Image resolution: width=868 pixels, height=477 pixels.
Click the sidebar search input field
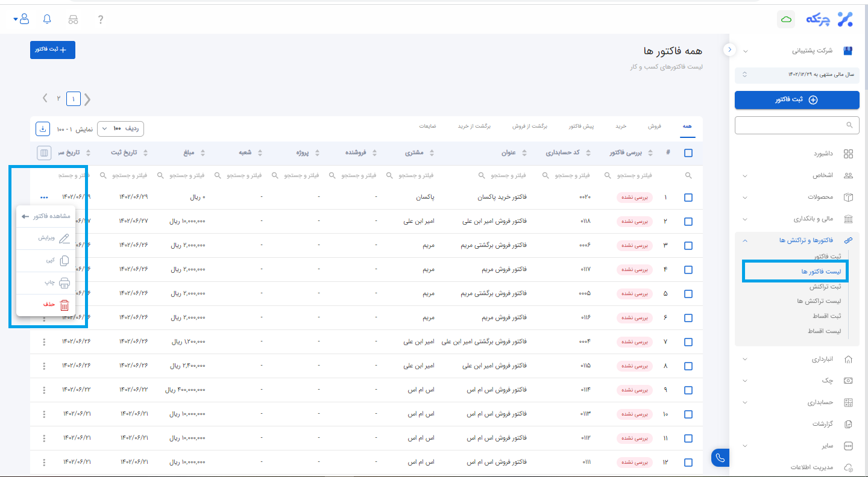pyautogui.click(x=796, y=125)
